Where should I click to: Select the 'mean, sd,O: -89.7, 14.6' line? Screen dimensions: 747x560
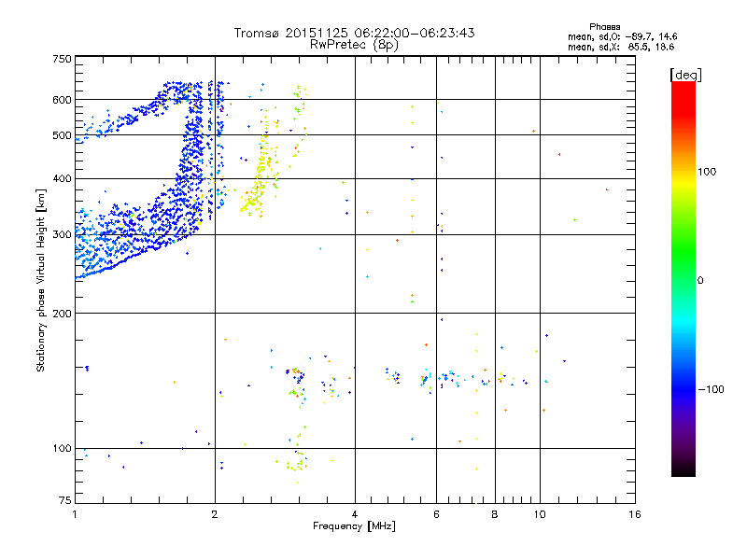pyautogui.click(x=622, y=36)
